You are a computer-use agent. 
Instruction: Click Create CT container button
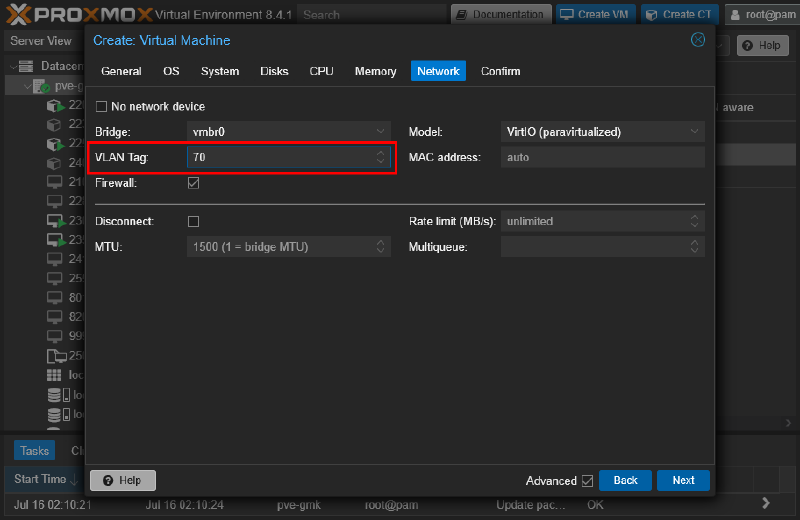(x=679, y=15)
